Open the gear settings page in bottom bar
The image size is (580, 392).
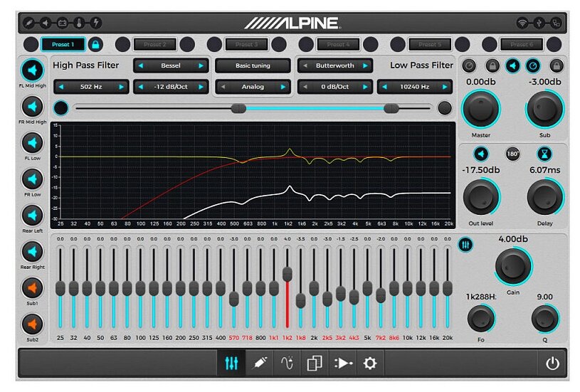click(x=370, y=363)
